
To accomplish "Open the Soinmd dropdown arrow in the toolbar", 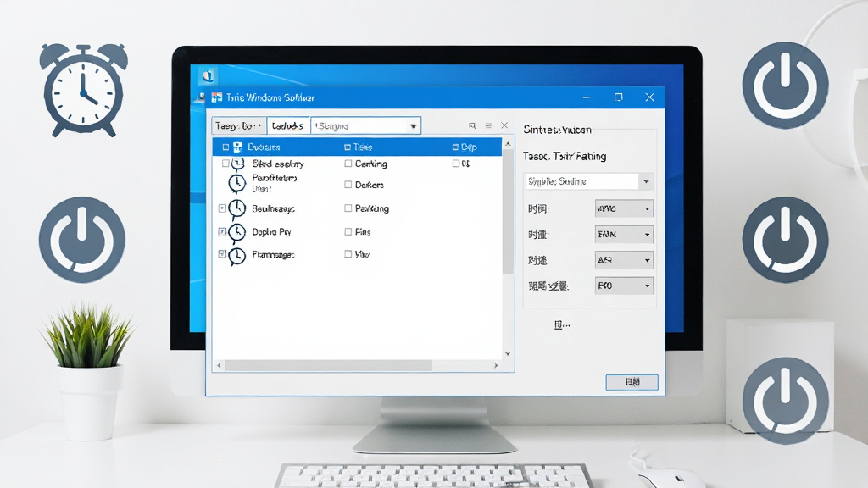I will (413, 126).
